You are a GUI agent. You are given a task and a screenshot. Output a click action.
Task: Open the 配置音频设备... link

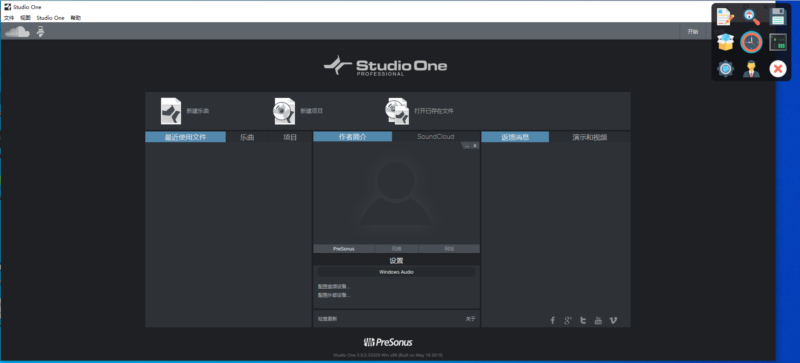334,286
